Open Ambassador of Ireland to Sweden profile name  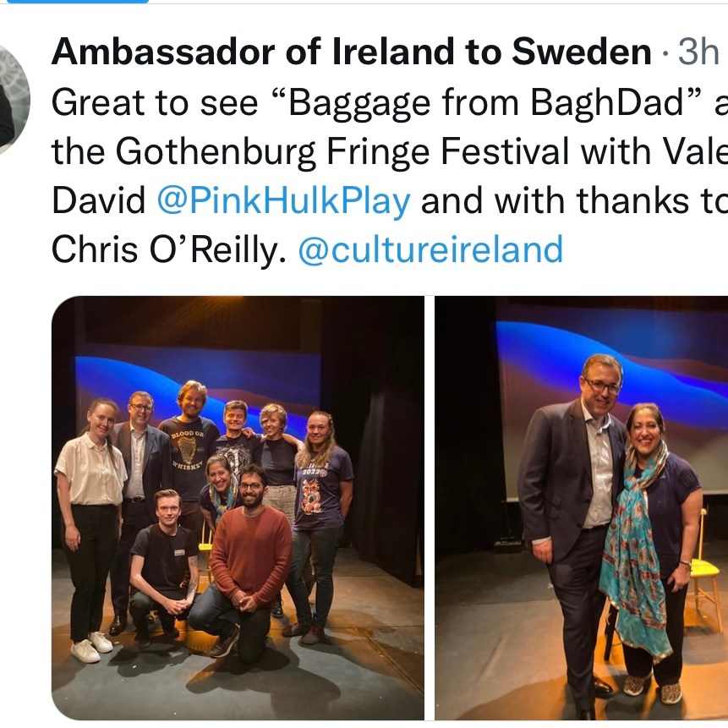[x=351, y=53]
